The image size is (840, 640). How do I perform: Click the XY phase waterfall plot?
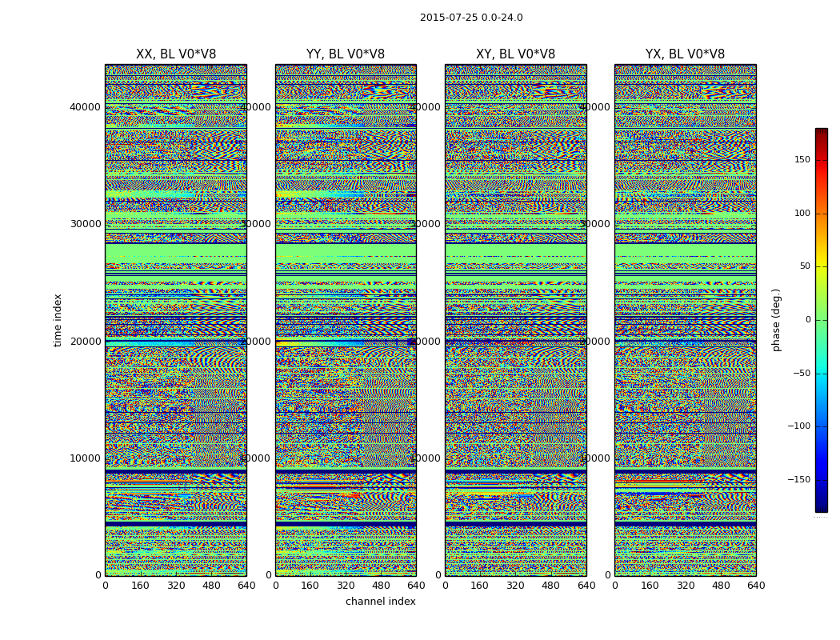click(515, 320)
